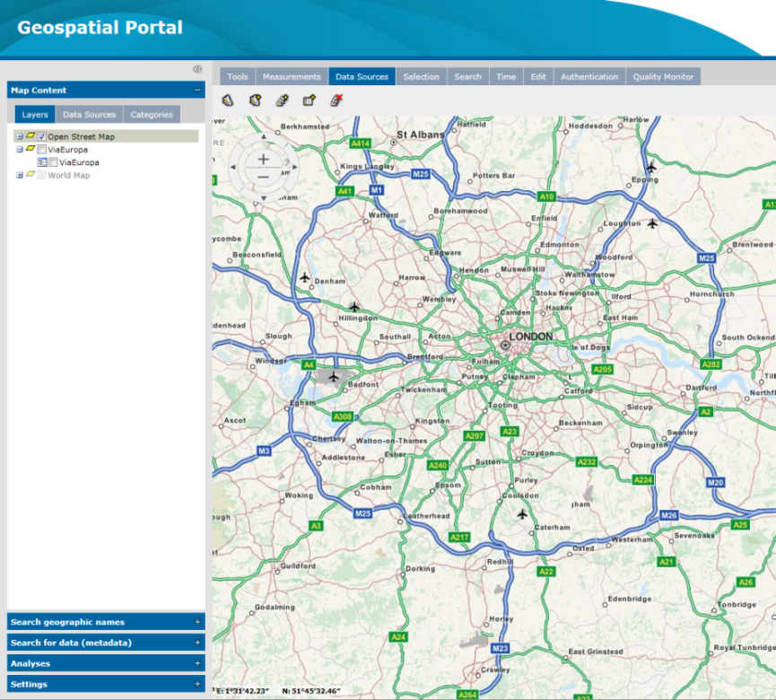Uncheck the Open Street Map layer checkbox

point(41,137)
